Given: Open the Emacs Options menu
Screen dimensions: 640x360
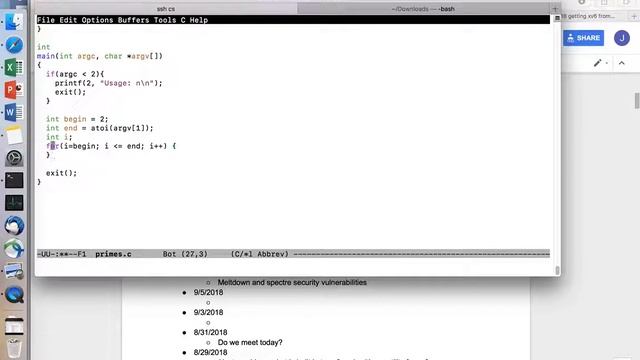Looking at the screenshot, I should point(97,20).
